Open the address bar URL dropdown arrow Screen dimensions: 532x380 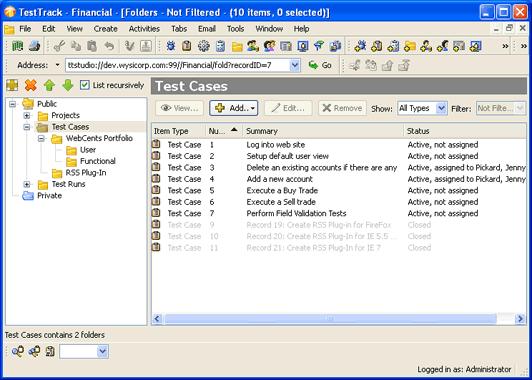295,65
